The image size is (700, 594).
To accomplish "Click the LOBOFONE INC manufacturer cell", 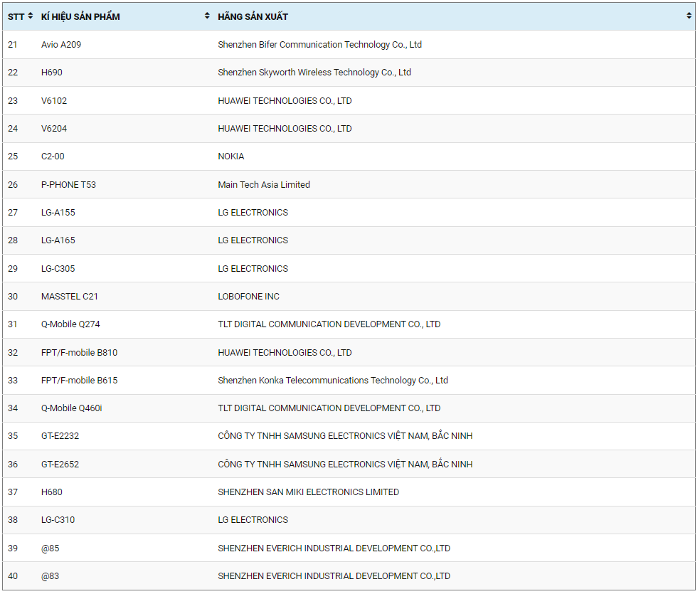I will pos(248,297).
